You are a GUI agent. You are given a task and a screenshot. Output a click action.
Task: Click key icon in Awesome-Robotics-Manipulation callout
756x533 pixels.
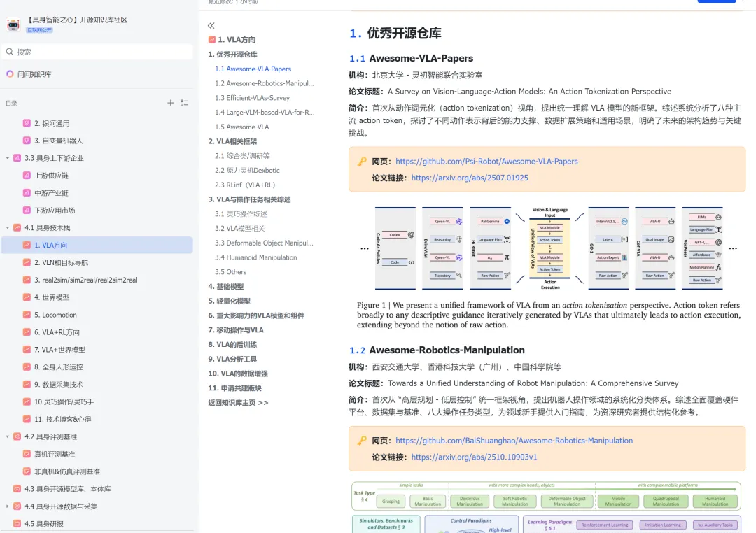[362, 441]
